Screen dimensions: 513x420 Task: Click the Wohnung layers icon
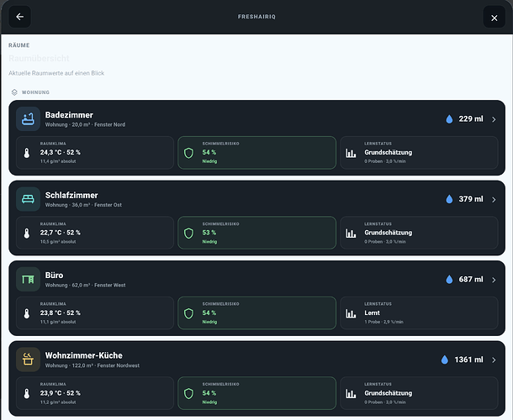(14, 92)
